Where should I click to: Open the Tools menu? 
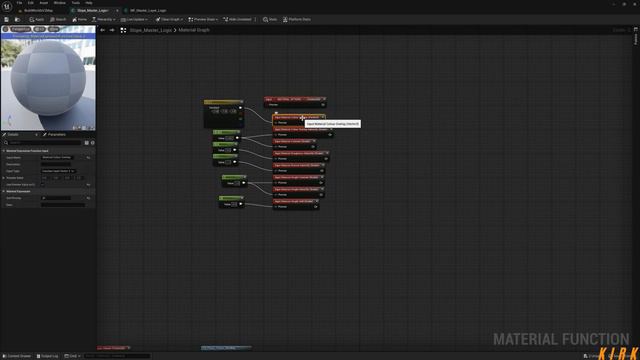(x=76, y=3)
